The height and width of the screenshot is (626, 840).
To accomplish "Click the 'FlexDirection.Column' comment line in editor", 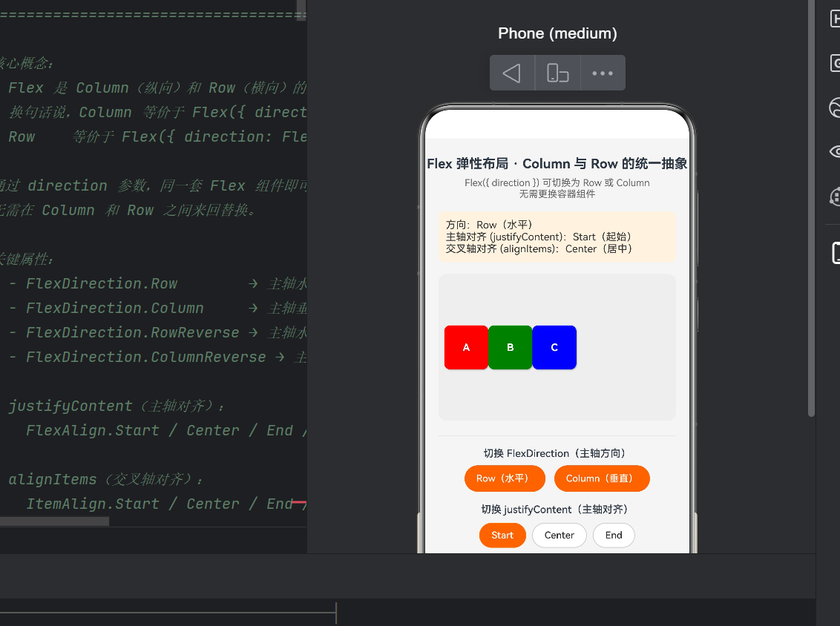I will click(157, 309).
